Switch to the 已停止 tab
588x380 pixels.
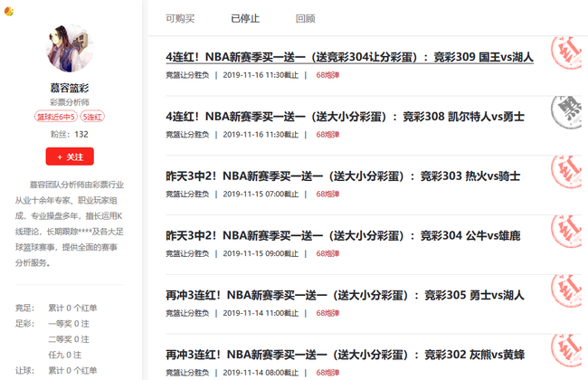point(245,18)
